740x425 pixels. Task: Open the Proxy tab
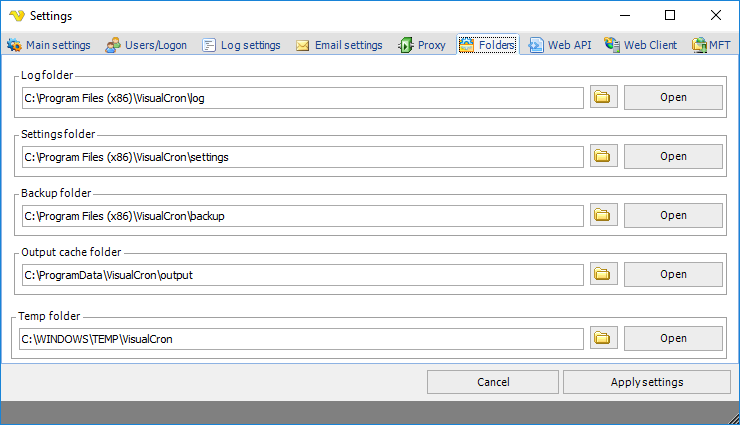422,45
